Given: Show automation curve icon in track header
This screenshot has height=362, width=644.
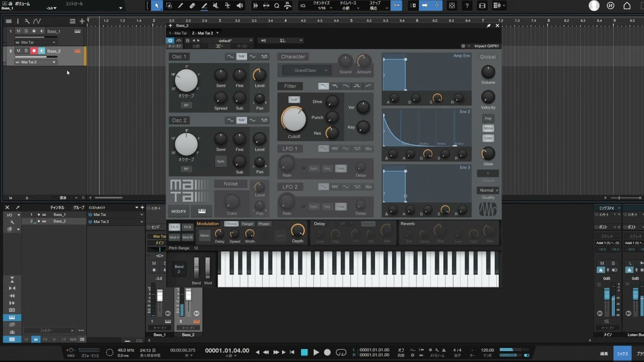Looking at the screenshot, I should pos(37,21).
